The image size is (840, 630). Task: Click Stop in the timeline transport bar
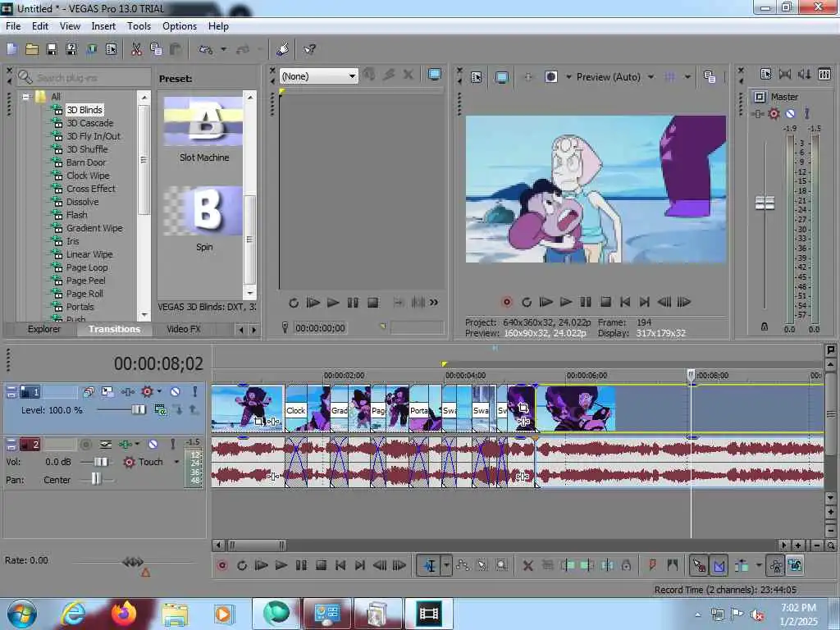(321, 565)
